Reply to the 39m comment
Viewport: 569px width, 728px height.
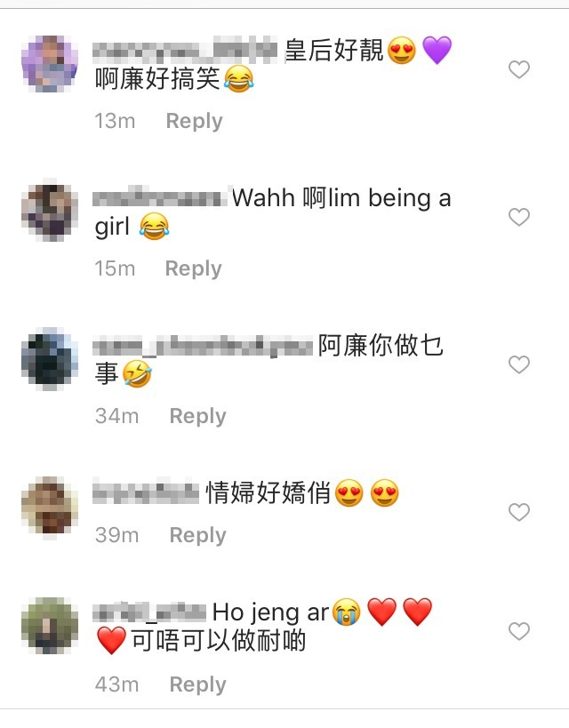pyautogui.click(x=198, y=535)
